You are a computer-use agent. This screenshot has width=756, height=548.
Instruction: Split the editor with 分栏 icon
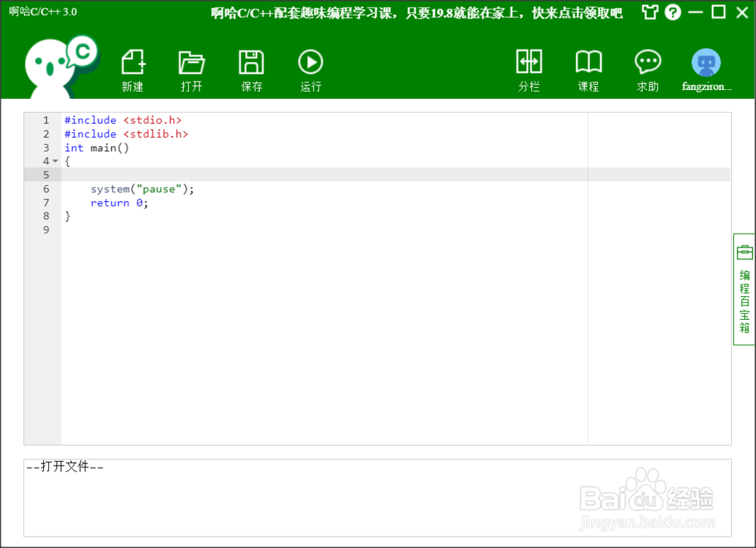tap(529, 70)
